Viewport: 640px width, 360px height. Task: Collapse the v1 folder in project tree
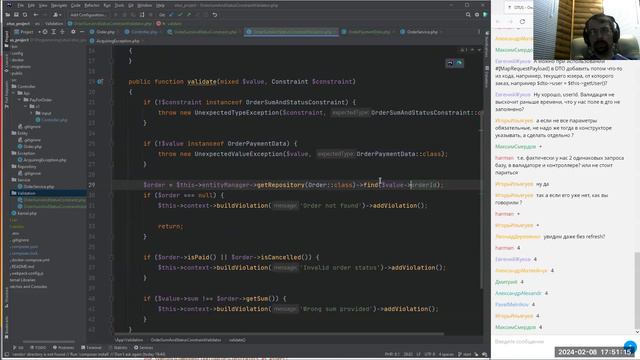pyautogui.click(x=25, y=107)
